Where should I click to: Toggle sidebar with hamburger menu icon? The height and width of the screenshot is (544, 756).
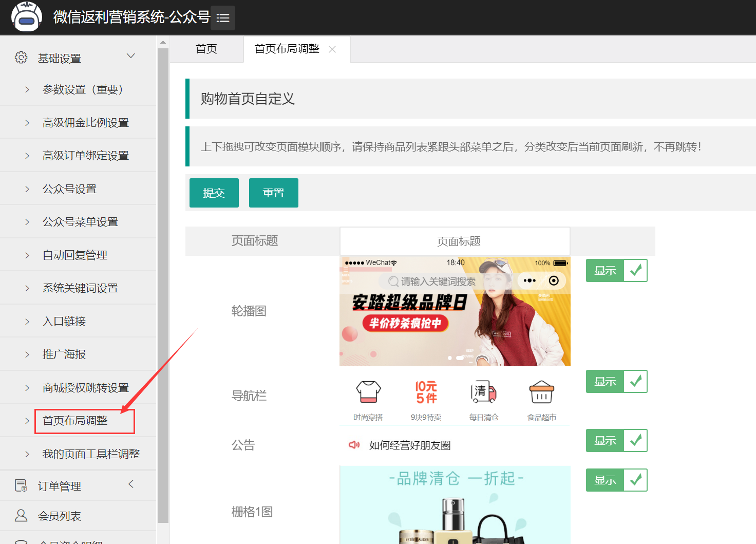(x=223, y=18)
